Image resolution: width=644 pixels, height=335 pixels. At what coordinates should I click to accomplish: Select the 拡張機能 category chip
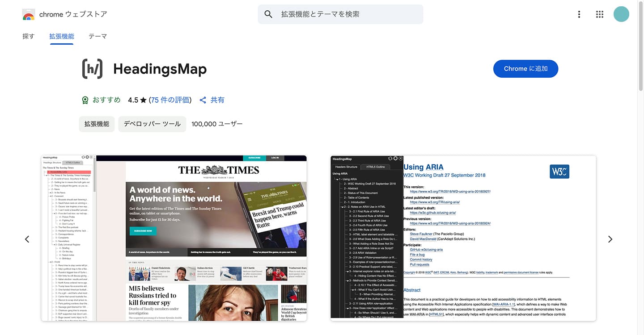[x=97, y=124]
